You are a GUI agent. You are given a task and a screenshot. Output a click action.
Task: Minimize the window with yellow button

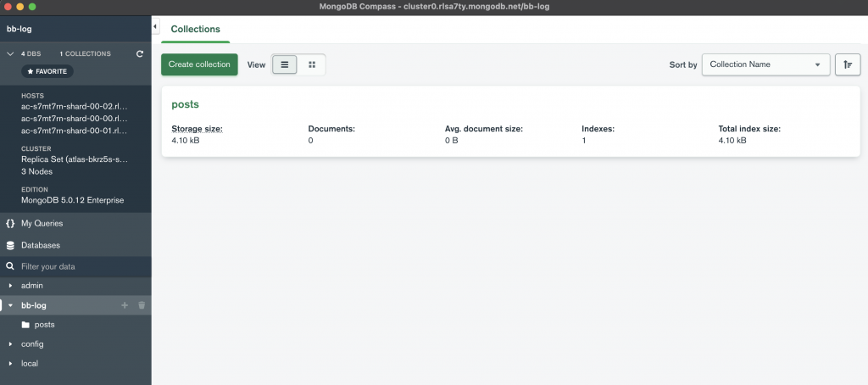pyautogui.click(x=20, y=7)
